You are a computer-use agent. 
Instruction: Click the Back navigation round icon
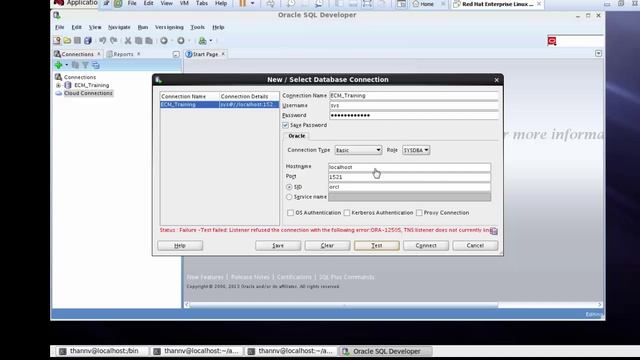click(164, 40)
